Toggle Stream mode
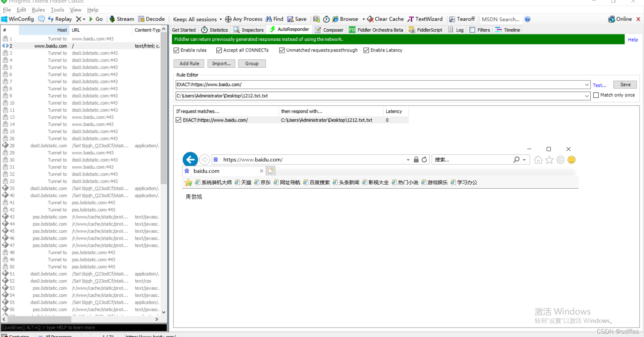 pyautogui.click(x=122, y=19)
